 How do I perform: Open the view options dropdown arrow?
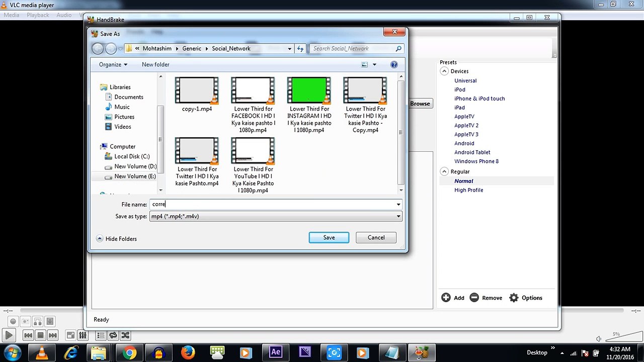click(374, 64)
